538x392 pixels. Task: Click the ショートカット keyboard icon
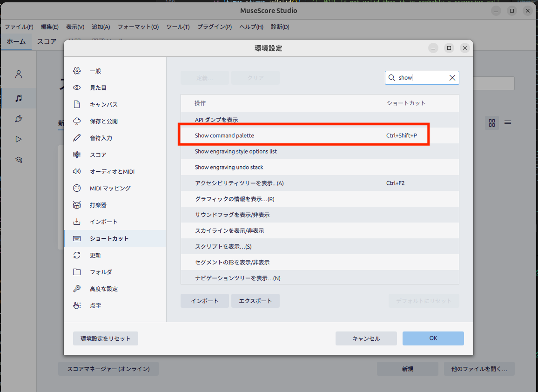[77, 238]
